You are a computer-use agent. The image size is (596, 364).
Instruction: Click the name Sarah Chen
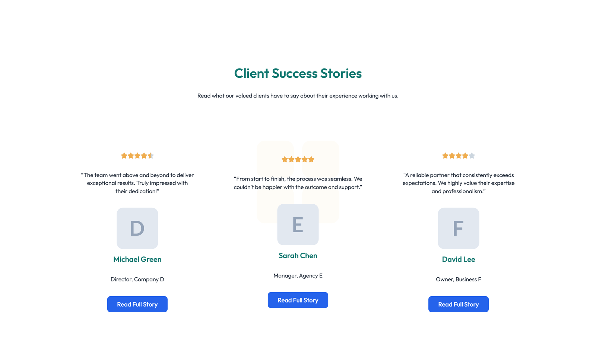click(x=298, y=255)
